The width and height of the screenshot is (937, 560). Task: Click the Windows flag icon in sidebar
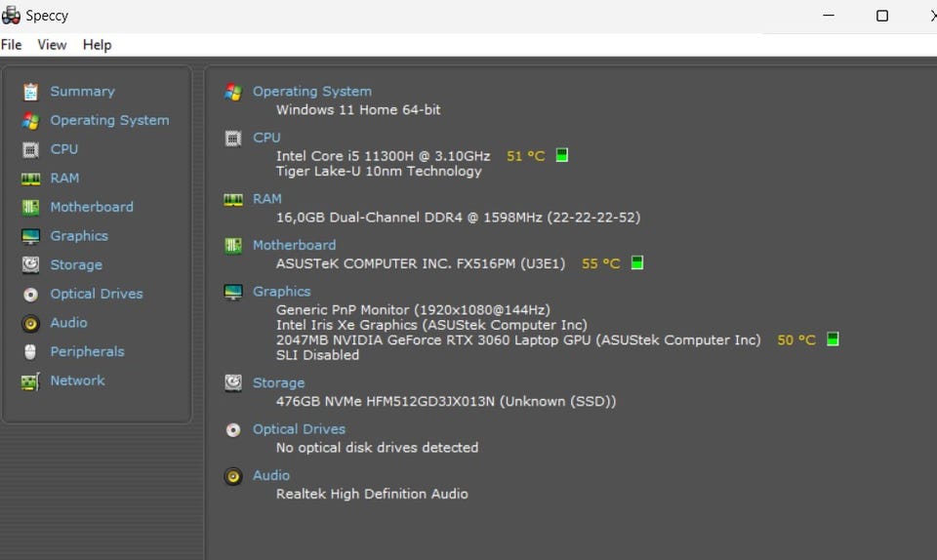tap(30, 121)
